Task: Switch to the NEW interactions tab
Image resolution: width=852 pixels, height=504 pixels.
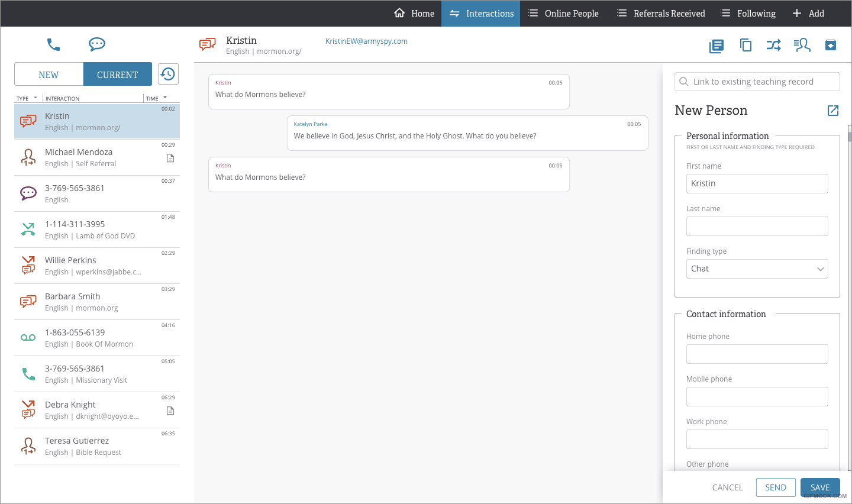Action: click(49, 75)
